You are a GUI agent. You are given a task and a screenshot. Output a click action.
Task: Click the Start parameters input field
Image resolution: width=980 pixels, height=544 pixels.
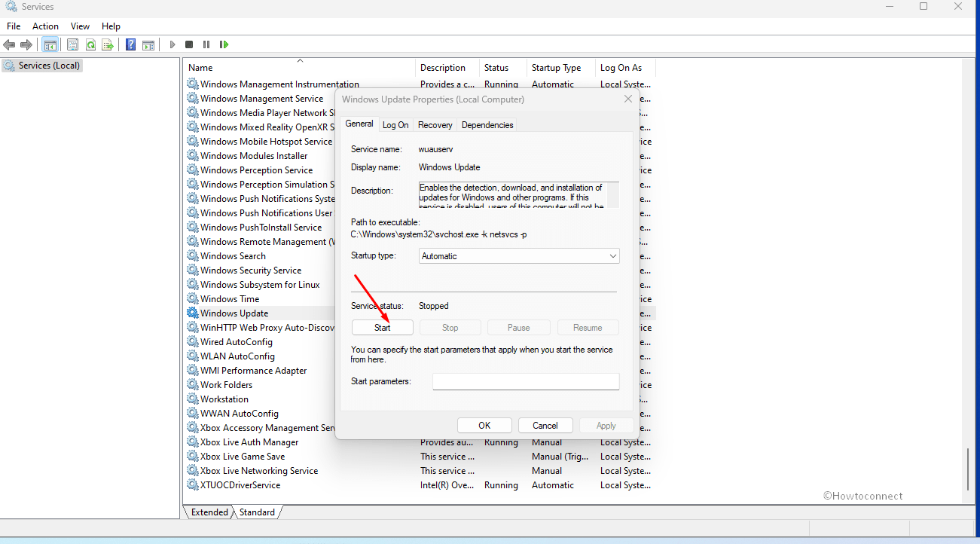click(526, 381)
